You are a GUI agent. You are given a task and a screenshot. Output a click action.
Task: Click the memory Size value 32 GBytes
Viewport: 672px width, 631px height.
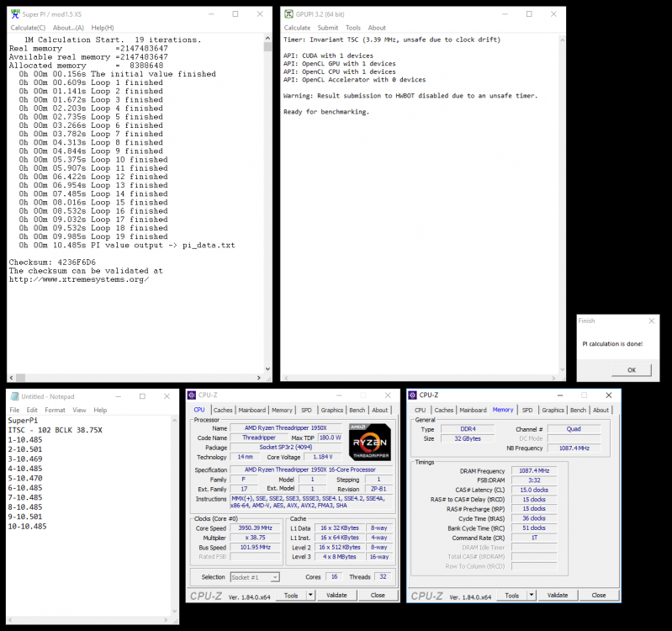pos(468,438)
